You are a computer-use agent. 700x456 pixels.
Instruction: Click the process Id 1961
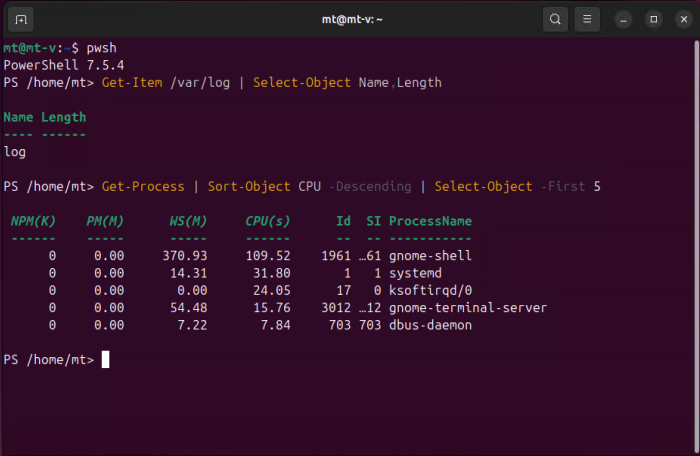pyautogui.click(x=336, y=256)
